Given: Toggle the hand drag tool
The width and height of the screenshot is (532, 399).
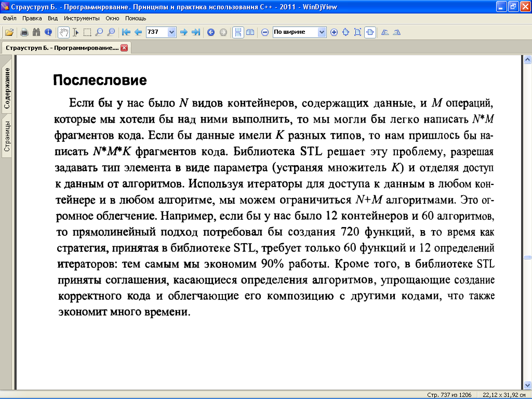Looking at the screenshot, I should (63, 32).
